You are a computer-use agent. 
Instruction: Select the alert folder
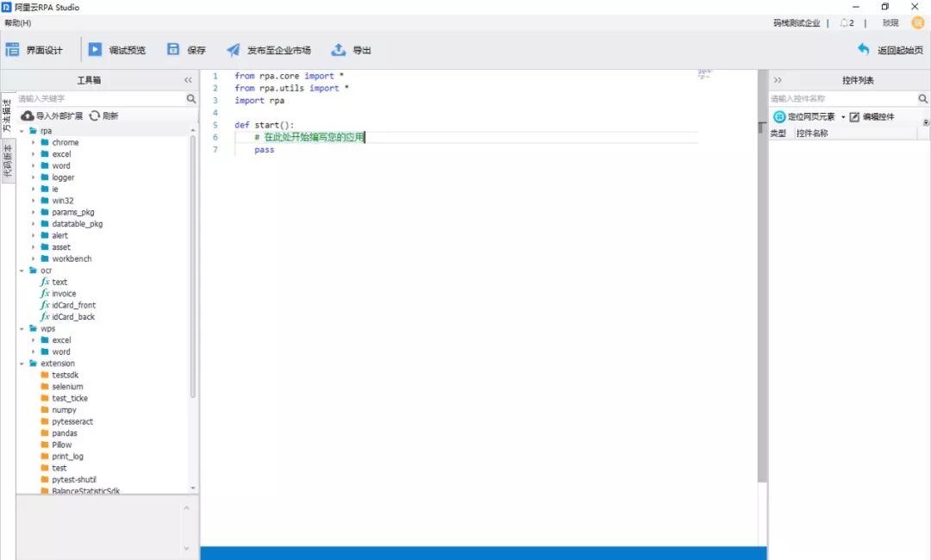[x=54, y=235]
